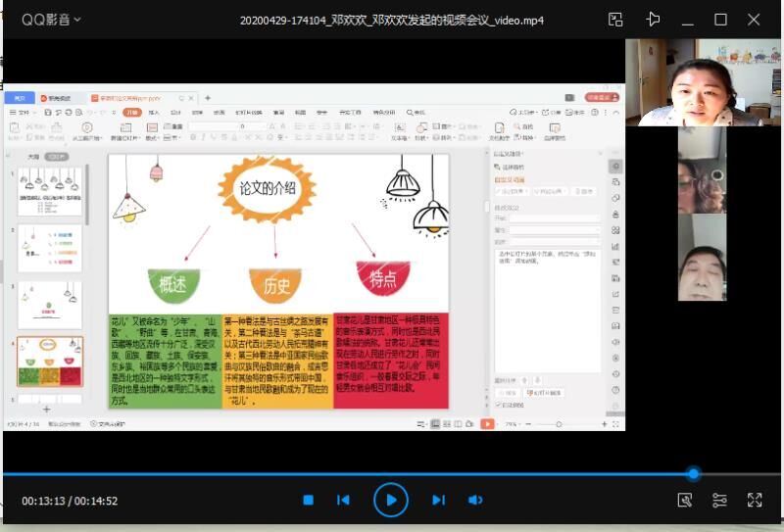Open the 文件 menu in WPS

pyautogui.click(x=24, y=113)
